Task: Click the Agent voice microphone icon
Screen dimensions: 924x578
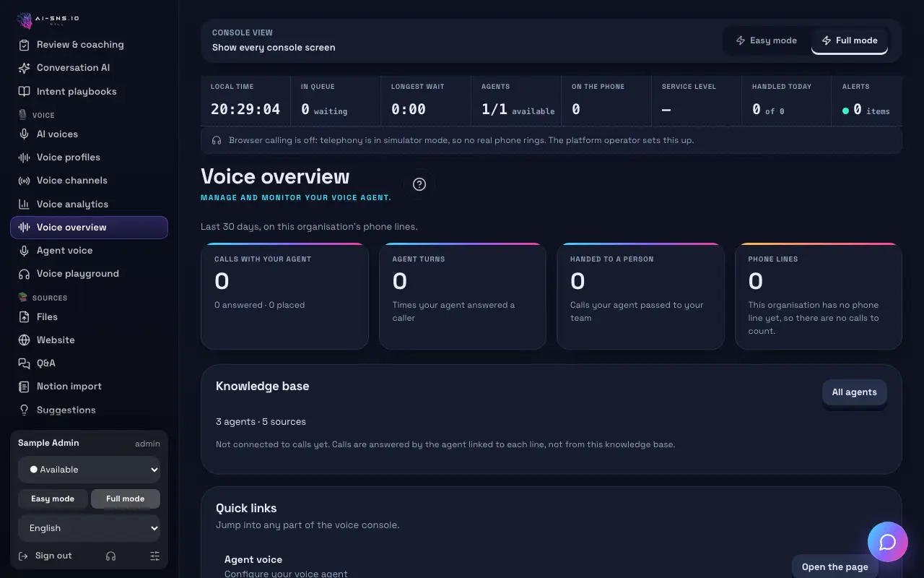Action: pyautogui.click(x=25, y=251)
